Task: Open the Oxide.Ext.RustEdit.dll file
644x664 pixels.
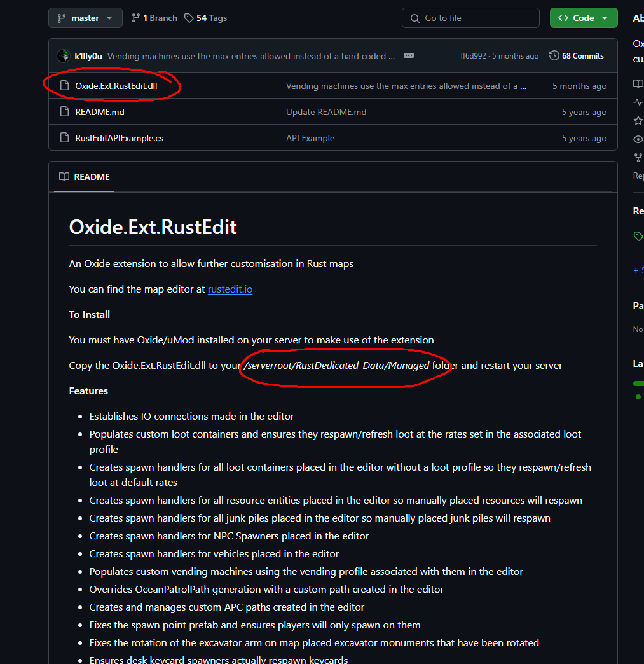Action: pos(118,86)
